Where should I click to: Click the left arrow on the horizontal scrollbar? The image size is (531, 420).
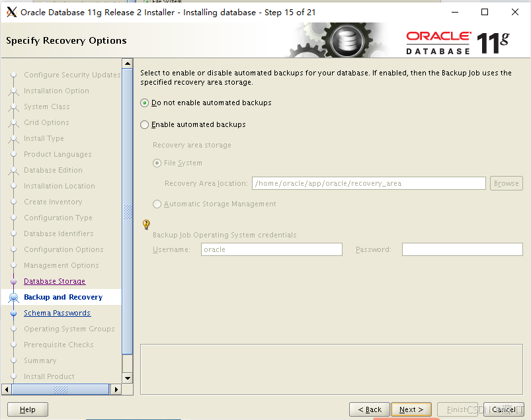tap(7, 390)
